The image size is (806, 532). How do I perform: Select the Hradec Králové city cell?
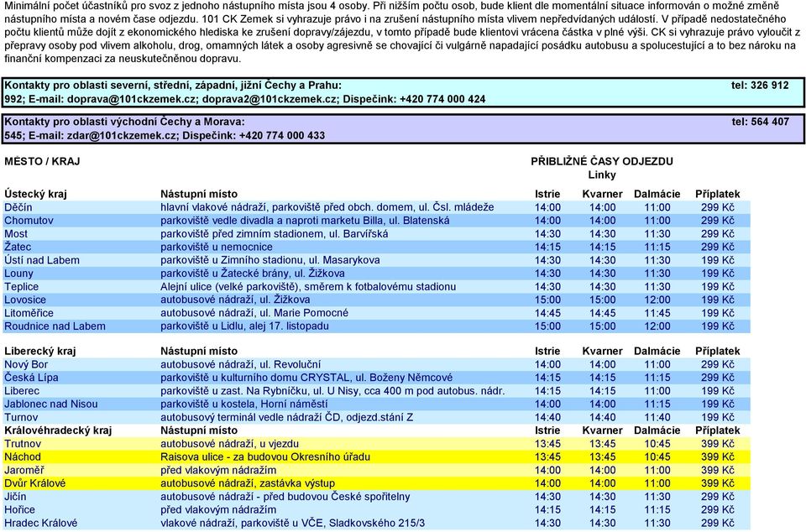pos(40,524)
